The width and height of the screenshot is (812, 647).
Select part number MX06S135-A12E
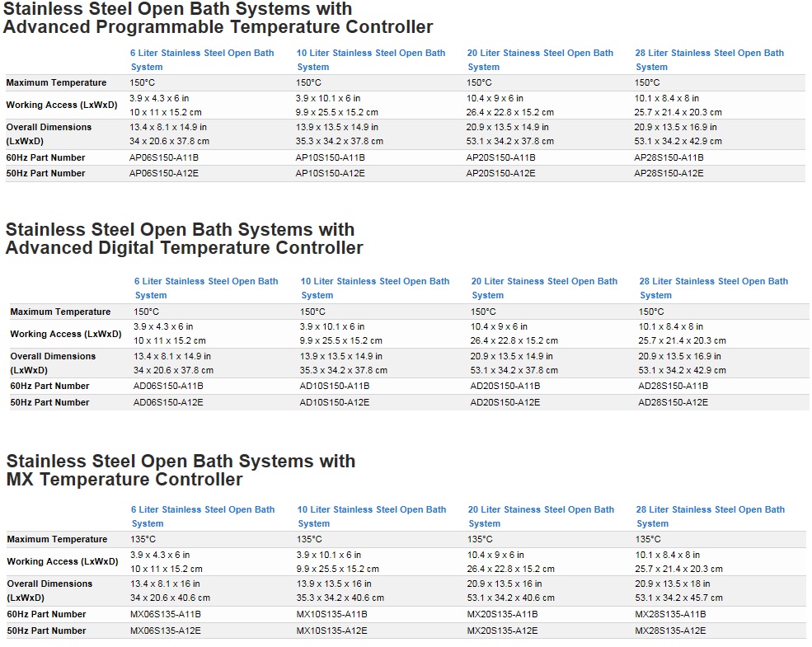point(166,631)
